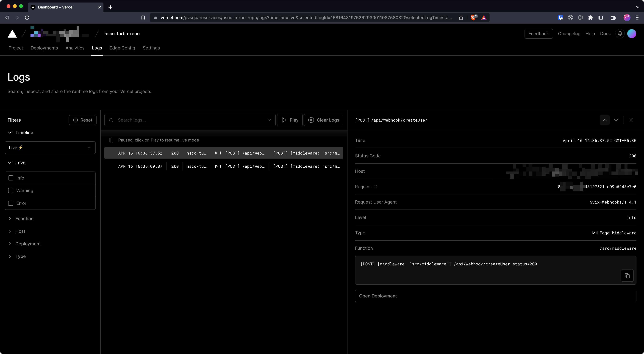Open the Edge Config tab
Image resolution: width=644 pixels, height=354 pixels.
[x=122, y=48]
